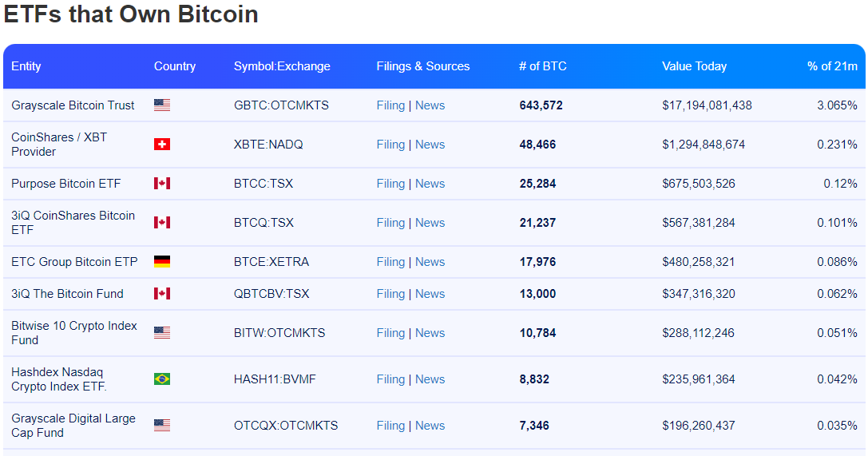Open the Filing link for 3iQ The Bitcoin Fund
Image resolution: width=868 pixels, height=456 pixels.
pyautogui.click(x=390, y=294)
